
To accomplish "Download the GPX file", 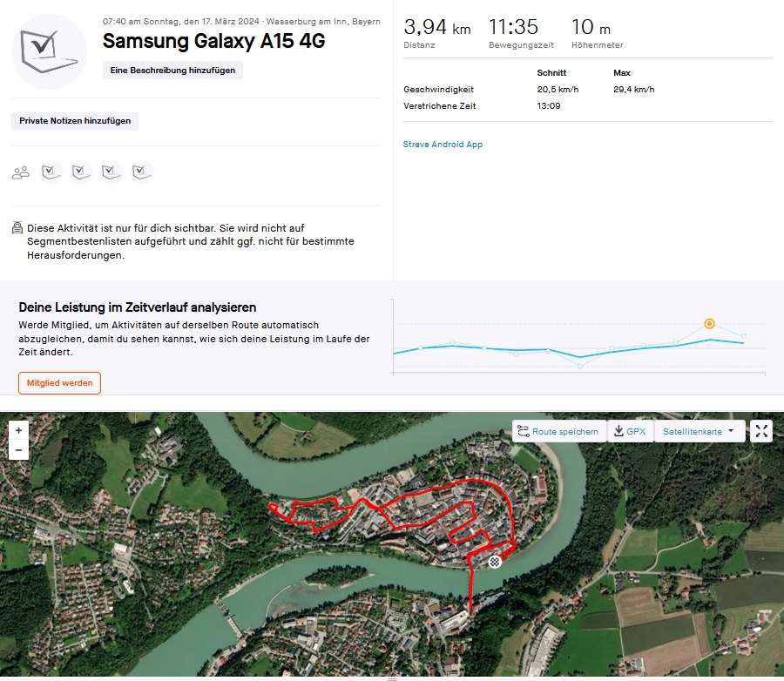I will 630,431.
